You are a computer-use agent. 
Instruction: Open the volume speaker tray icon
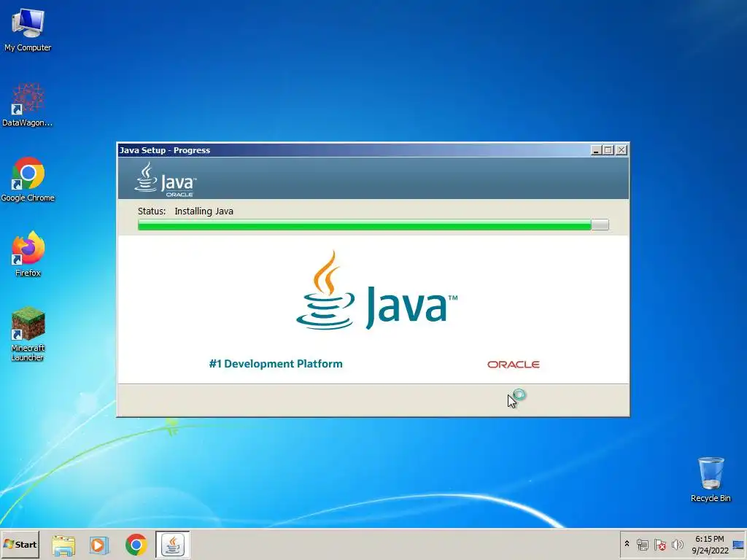pos(678,544)
